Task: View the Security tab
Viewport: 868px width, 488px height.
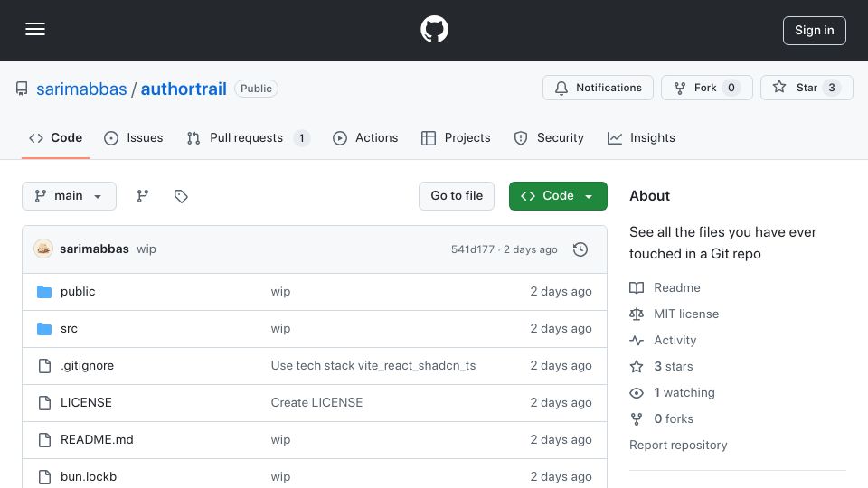Action: (549, 137)
